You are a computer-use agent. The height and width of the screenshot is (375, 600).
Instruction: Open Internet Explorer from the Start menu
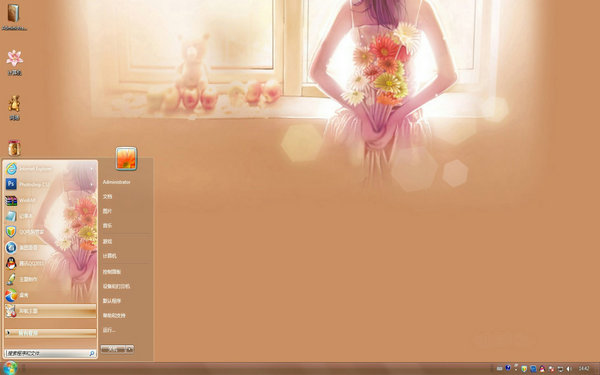pos(50,168)
